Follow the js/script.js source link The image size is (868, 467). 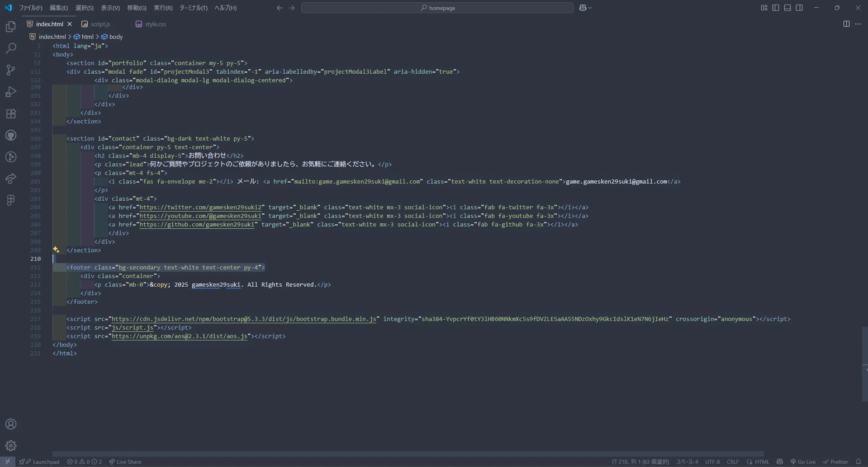pos(133,327)
